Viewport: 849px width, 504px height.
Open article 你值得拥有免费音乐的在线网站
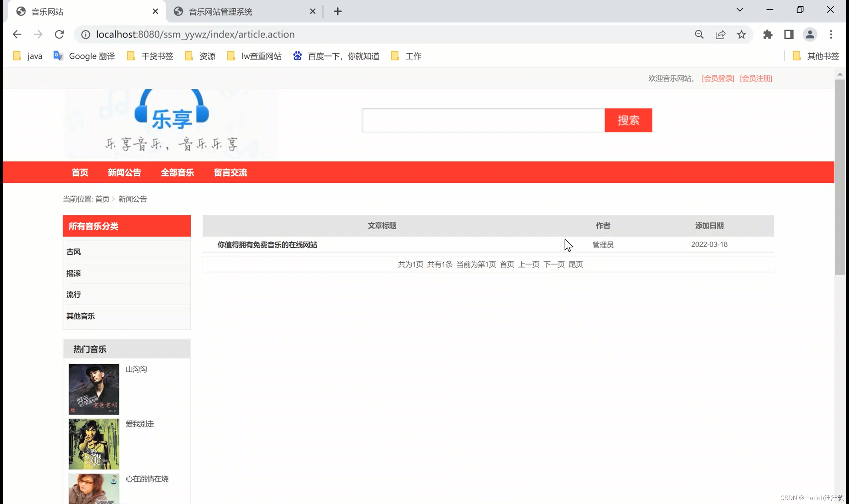267,245
